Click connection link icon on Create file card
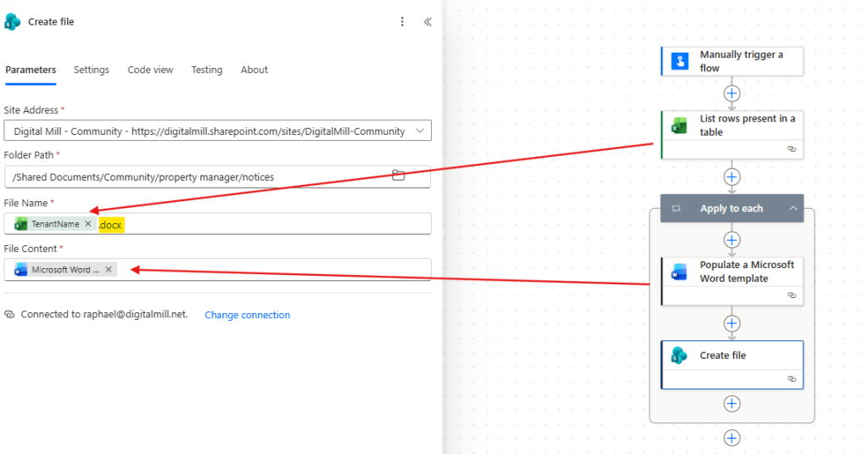The height and width of the screenshot is (454, 868). (x=792, y=379)
